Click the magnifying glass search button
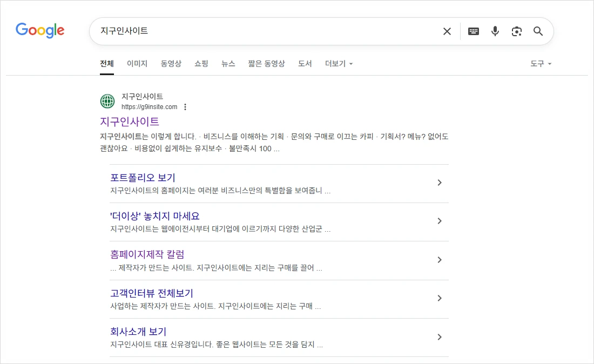Screen dimensions: 594x364 tap(538, 31)
